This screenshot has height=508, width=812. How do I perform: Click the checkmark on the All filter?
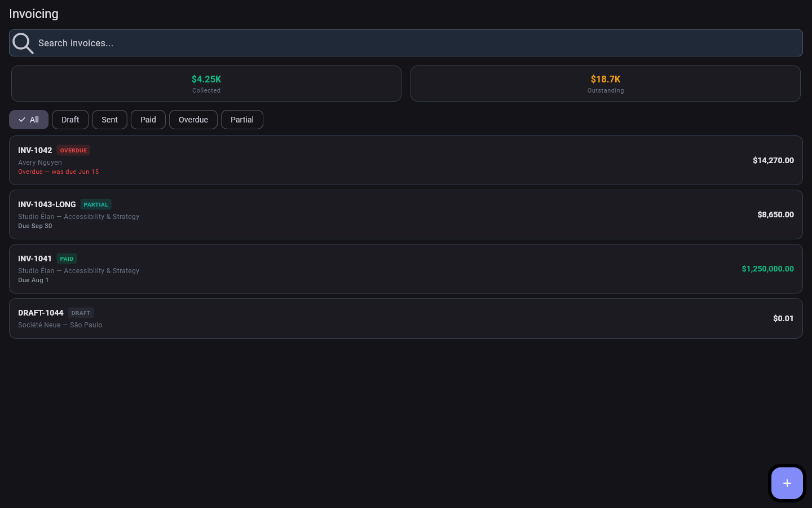pos(22,120)
